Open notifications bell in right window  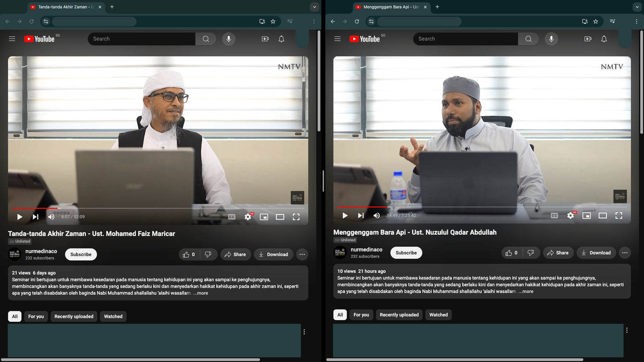point(604,39)
